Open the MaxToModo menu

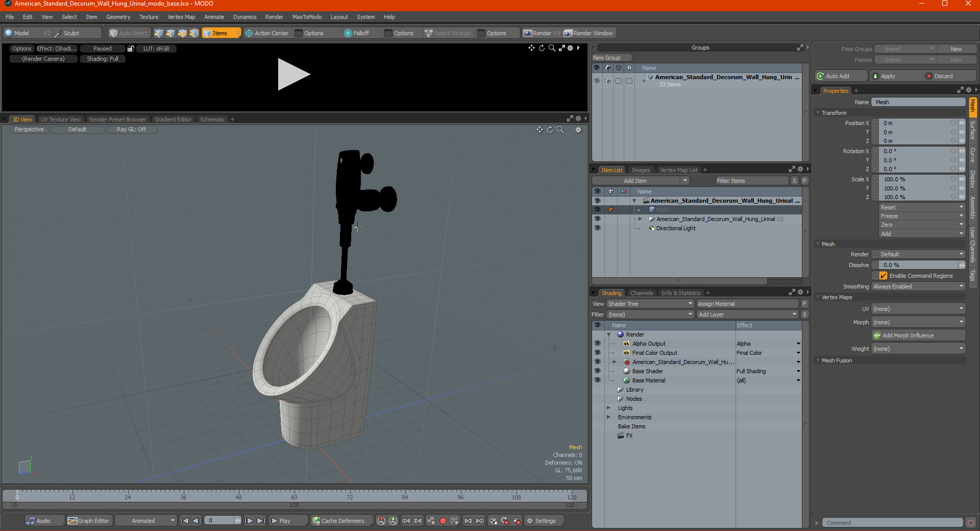pos(307,17)
